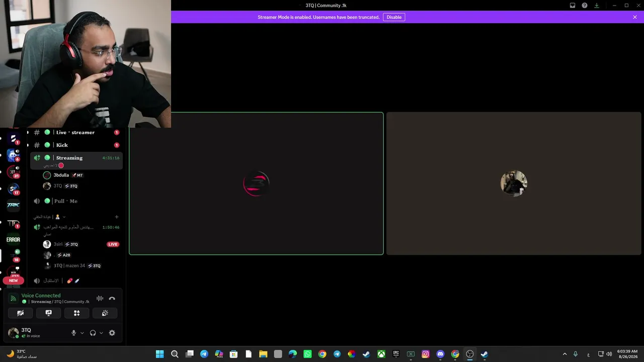This screenshot has width=644, height=362.
Task: Click the tray microphone indicator
Action: 576,354
